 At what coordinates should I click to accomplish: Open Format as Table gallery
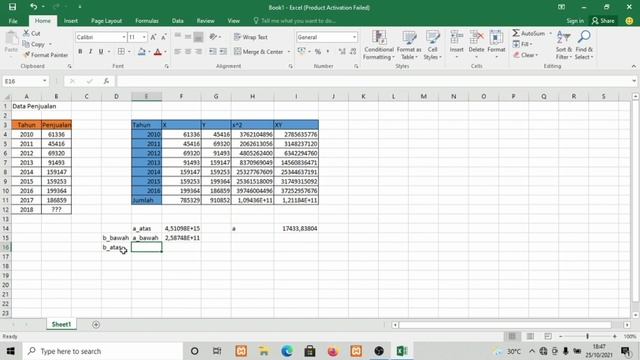tap(409, 45)
